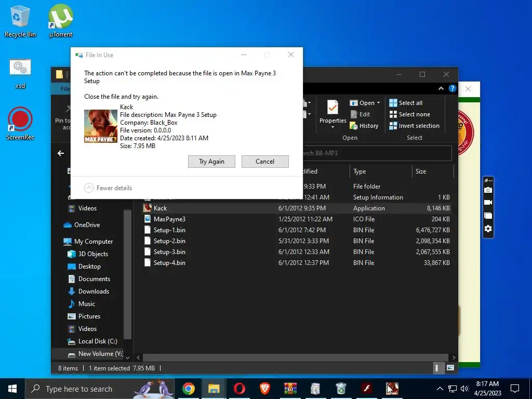
Task: Open the notification center icon
Action: (x=515, y=389)
